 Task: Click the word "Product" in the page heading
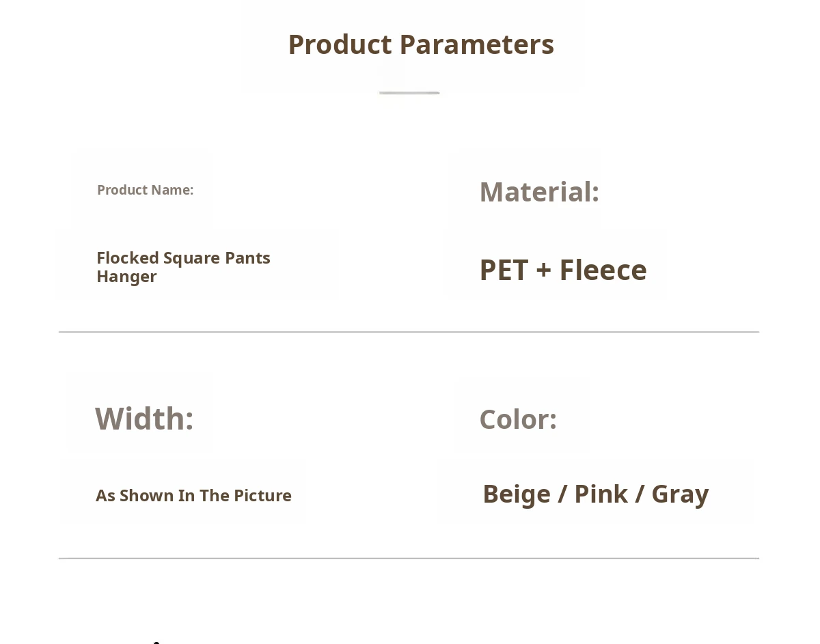340,44
